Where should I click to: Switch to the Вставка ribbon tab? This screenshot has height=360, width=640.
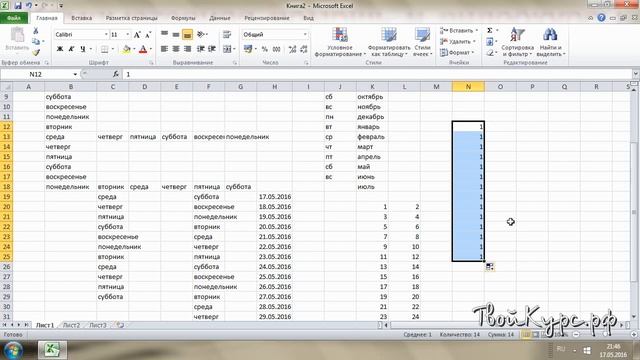tap(82, 18)
